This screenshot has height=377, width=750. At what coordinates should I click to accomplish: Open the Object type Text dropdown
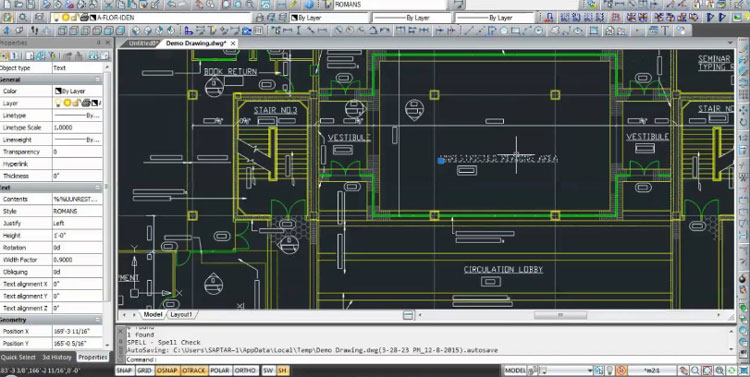(77, 68)
